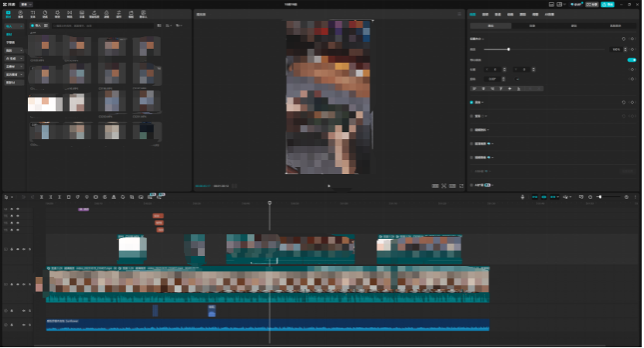Click the zoom-out timeline magnifier icon
Viewport: 644px width, 348px height.
590,197
